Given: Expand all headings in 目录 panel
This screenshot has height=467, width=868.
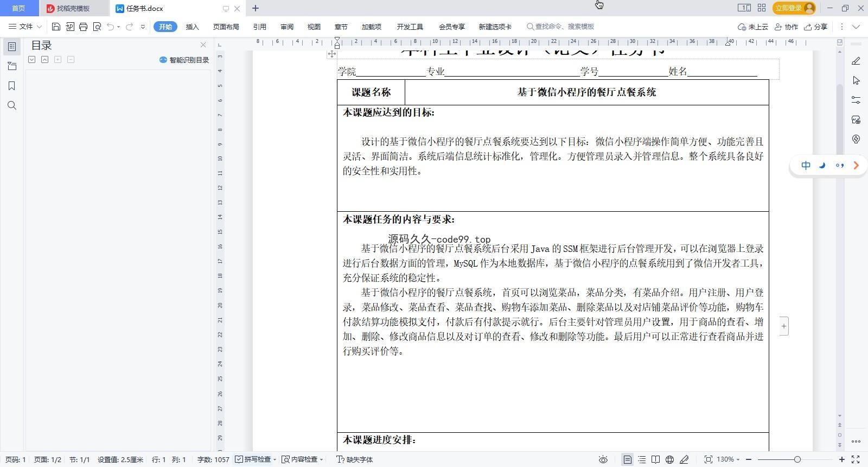Looking at the screenshot, I should point(32,59).
